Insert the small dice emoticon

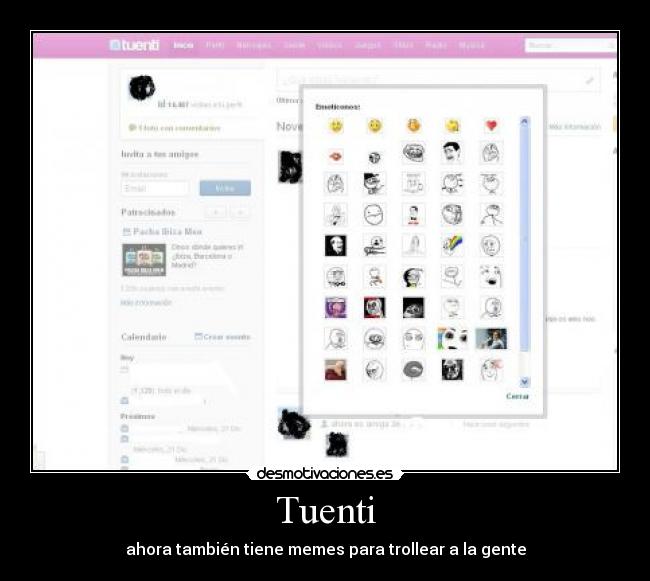click(374, 157)
